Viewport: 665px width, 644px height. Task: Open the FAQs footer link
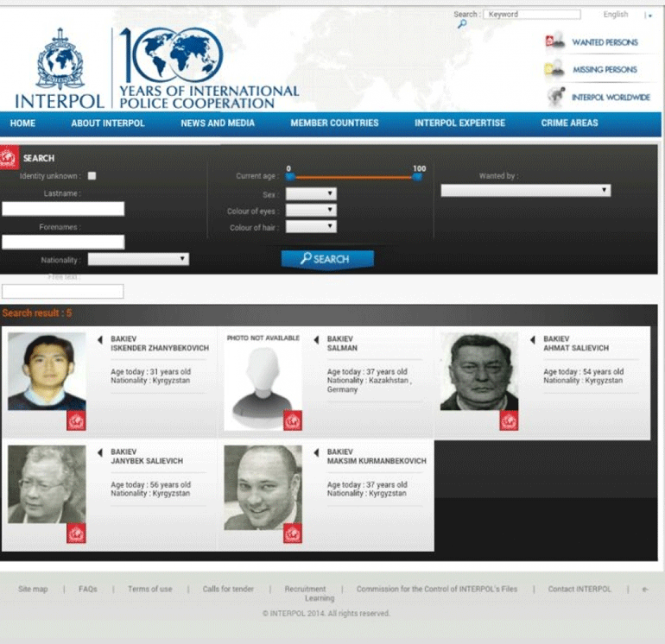coord(88,589)
